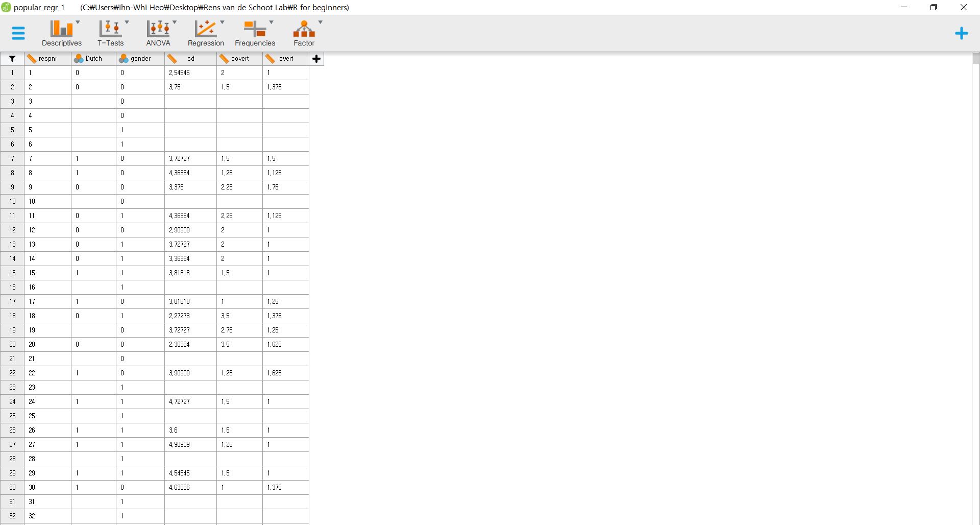Open the T-Tests analysis menu
Image resolution: width=980 pixels, height=525 pixels.
pos(111,33)
